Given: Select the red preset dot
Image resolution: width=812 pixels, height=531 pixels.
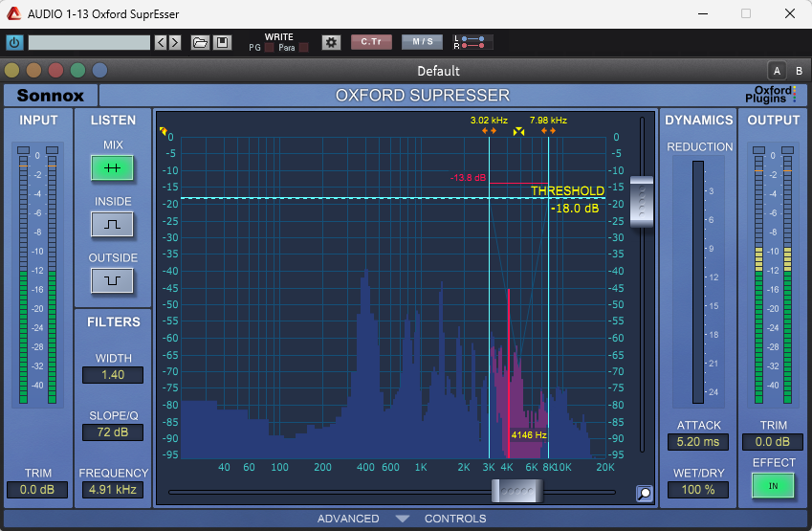Looking at the screenshot, I should tap(55, 70).
